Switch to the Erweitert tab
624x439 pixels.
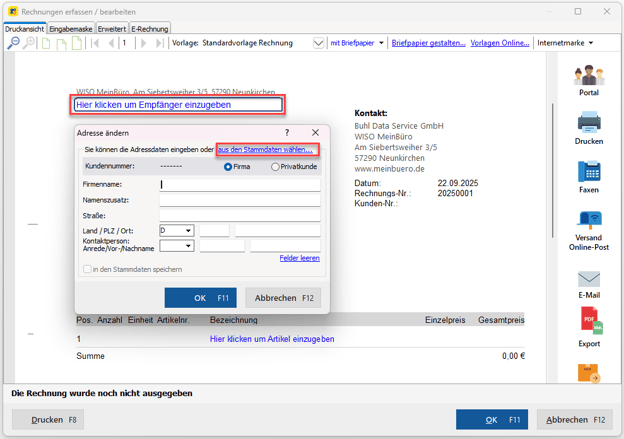coord(112,29)
